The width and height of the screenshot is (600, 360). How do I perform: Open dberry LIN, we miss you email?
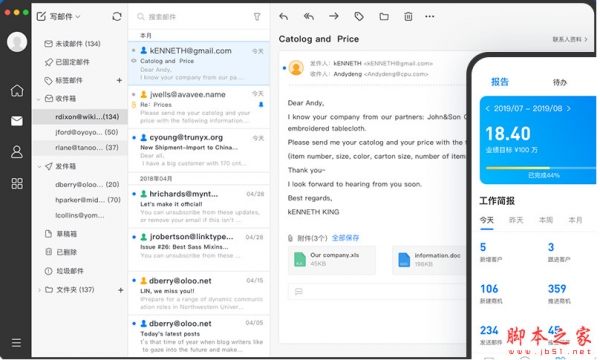pyautogui.click(x=199, y=293)
